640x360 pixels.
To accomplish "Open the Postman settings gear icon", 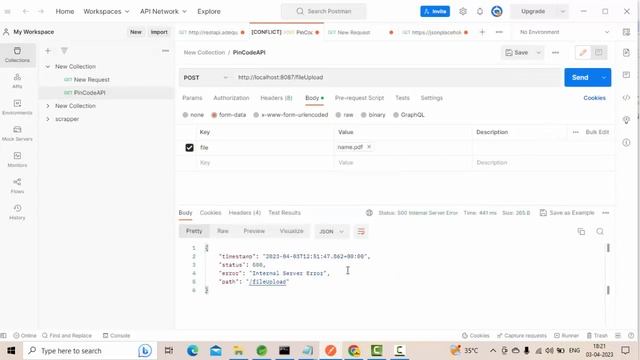I will click(463, 11).
